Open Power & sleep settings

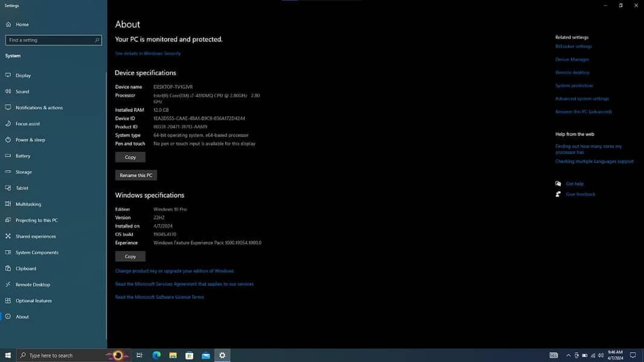(30, 140)
